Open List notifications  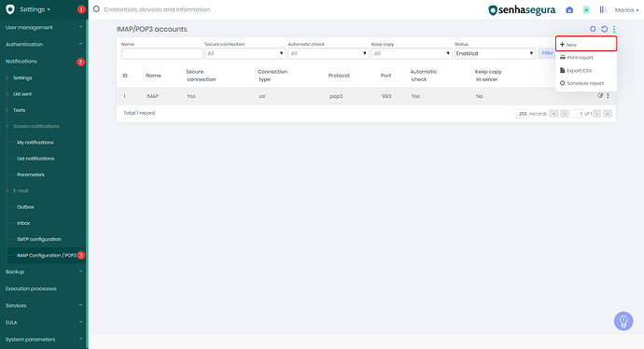click(35, 159)
